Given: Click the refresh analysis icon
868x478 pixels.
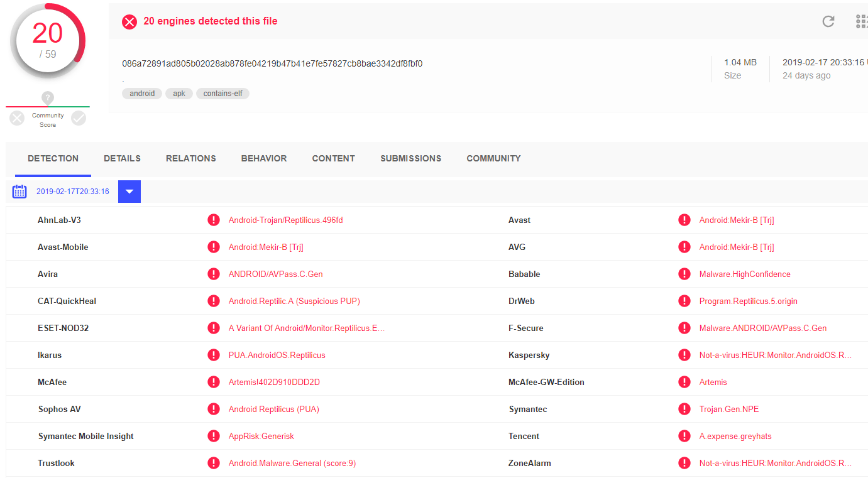Looking at the screenshot, I should pos(828,21).
